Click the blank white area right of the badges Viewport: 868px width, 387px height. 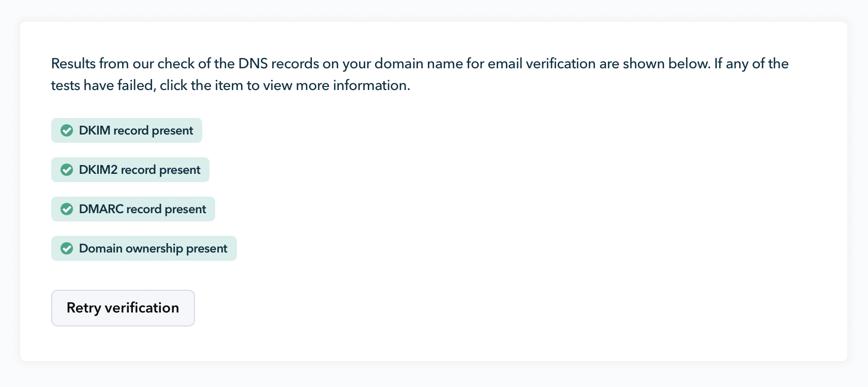click(517, 197)
